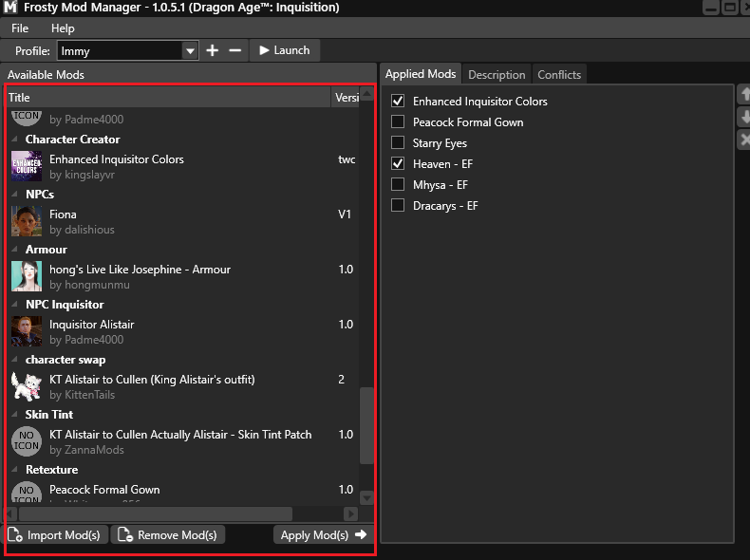Switch to the Conflicts tab
Viewport: 750px width, 560px height.
(x=559, y=75)
